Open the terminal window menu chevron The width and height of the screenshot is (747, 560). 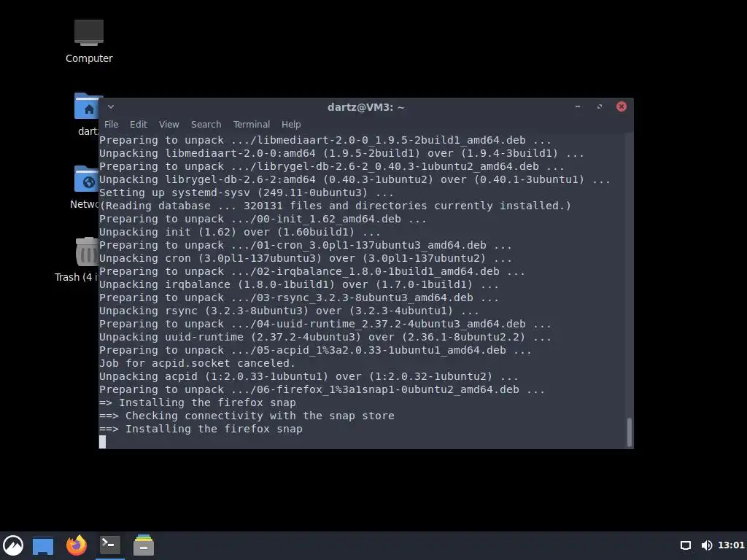[x=111, y=106]
